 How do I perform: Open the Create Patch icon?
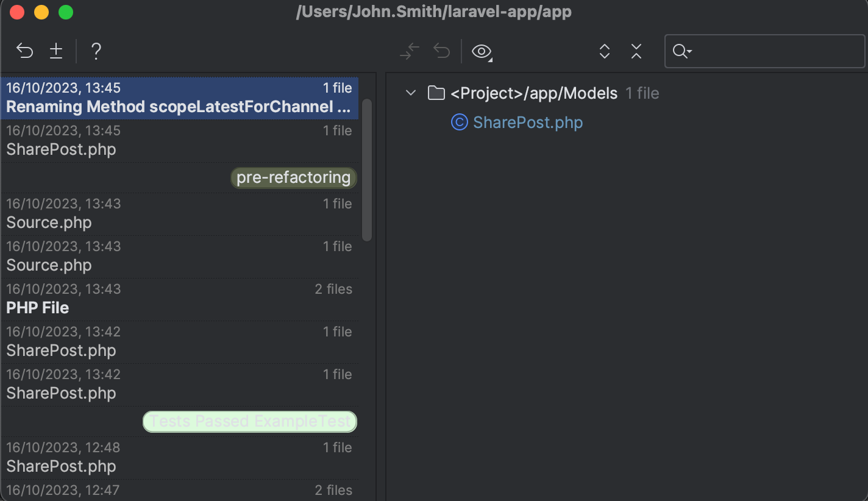(x=56, y=51)
